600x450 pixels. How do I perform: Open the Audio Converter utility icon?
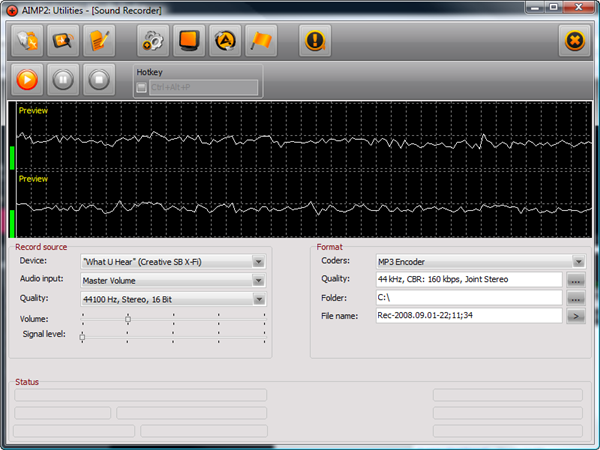point(27,41)
